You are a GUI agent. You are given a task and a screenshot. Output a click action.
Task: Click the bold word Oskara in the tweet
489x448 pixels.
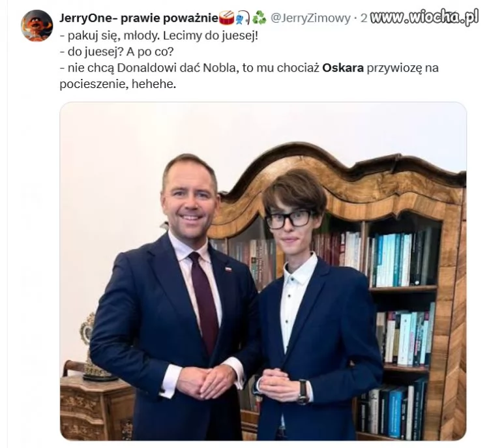343,68
